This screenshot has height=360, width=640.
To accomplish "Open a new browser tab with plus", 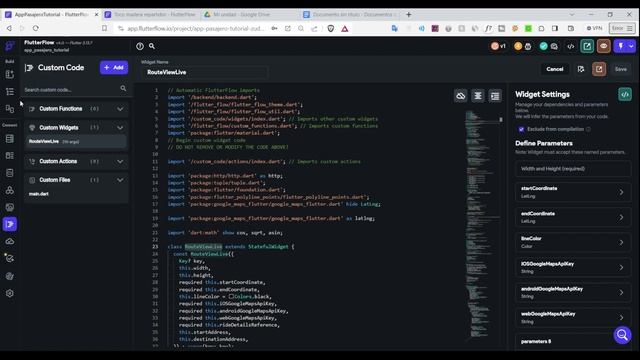I will tap(409, 15).
